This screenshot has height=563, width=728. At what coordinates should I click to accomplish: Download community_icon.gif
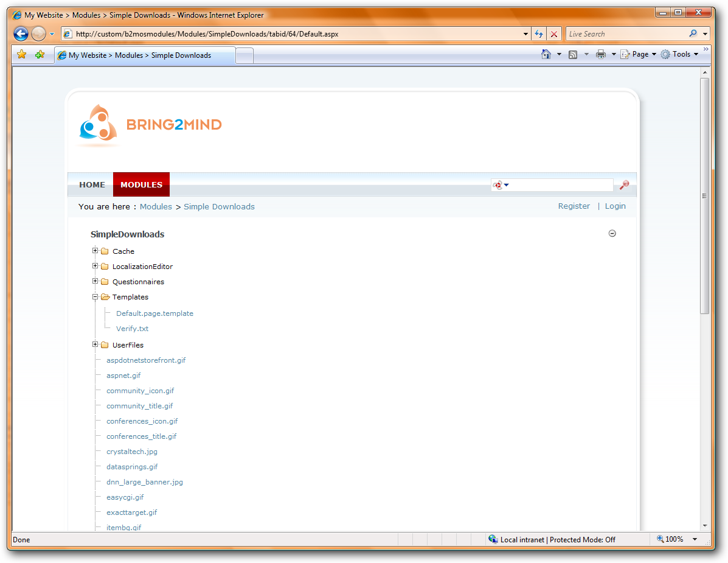(140, 391)
